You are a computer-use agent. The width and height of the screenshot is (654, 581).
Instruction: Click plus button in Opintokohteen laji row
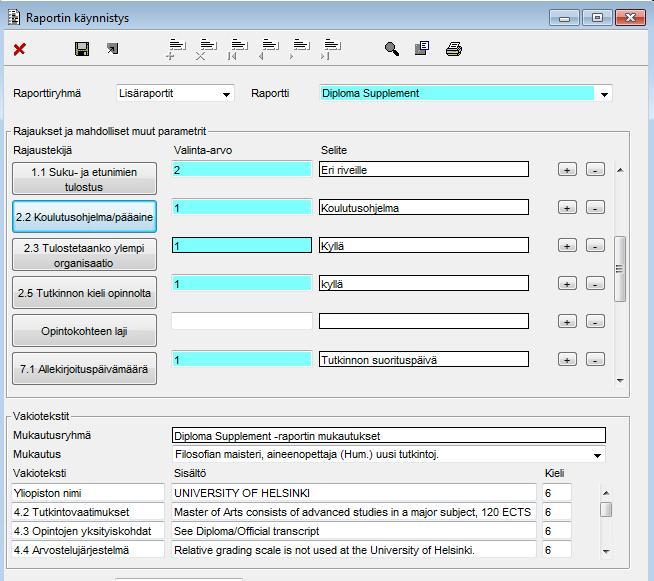coord(567,322)
